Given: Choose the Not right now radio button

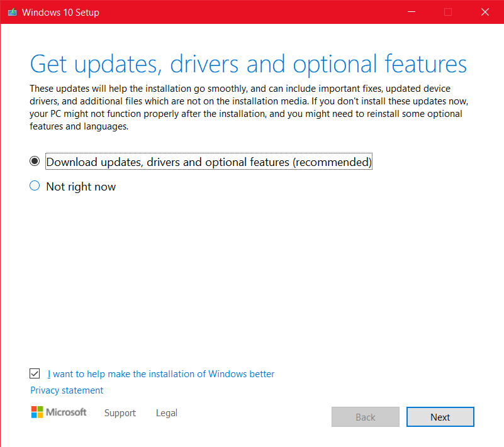Looking at the screenshot, I should 35,185.
